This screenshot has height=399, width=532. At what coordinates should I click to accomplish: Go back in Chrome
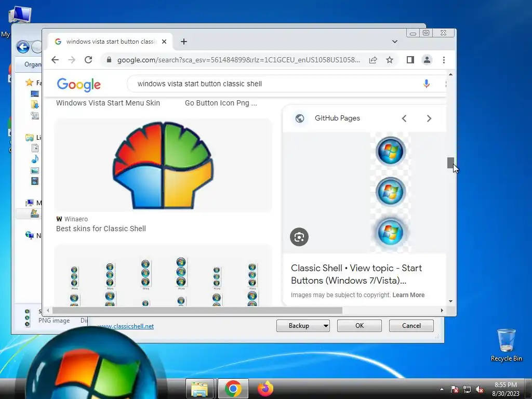coord(55,60)
